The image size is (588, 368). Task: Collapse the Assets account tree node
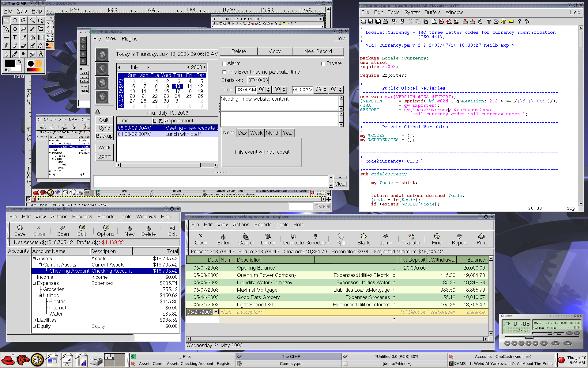pos(34,259)
